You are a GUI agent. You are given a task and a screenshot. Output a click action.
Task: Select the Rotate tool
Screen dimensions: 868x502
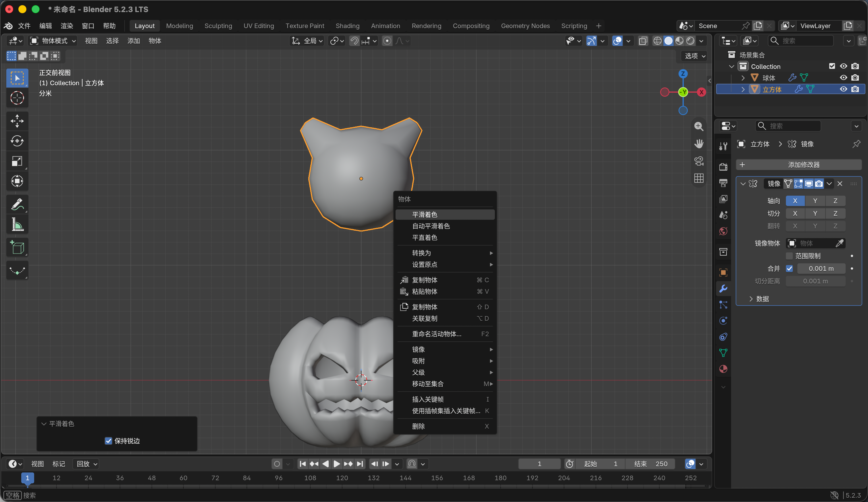point(17,141)
